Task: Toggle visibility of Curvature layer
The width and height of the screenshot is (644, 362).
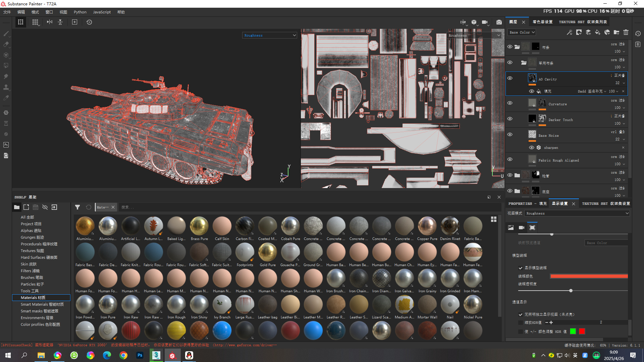Action: [510, 103]
